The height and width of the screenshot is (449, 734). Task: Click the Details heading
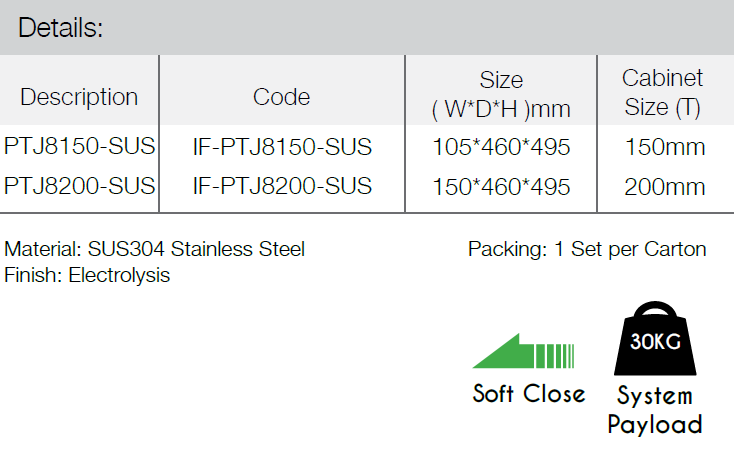point(60,28)
